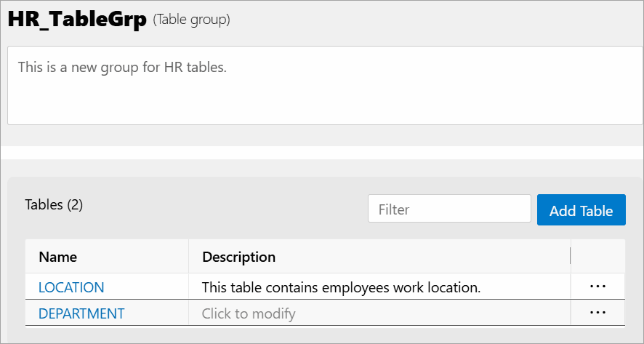Select the HR_TableGrp title heading
This screenshot has width=644, height=344.
click(x=77, y=21)
